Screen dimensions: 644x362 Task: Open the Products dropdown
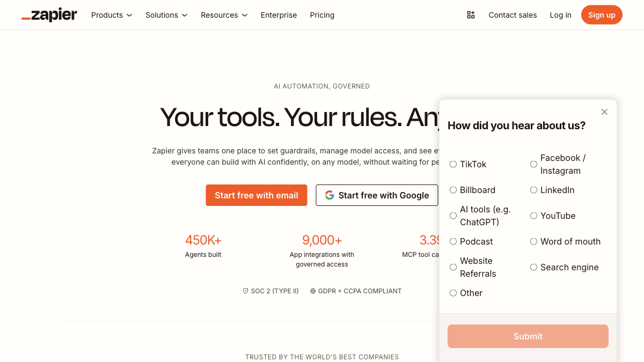coord(111,15)
